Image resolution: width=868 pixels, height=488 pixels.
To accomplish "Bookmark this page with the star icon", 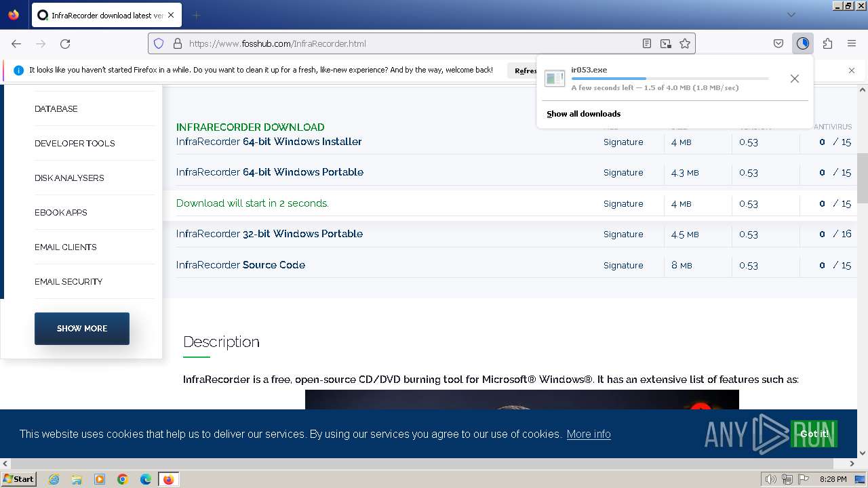I will (685, 43).
